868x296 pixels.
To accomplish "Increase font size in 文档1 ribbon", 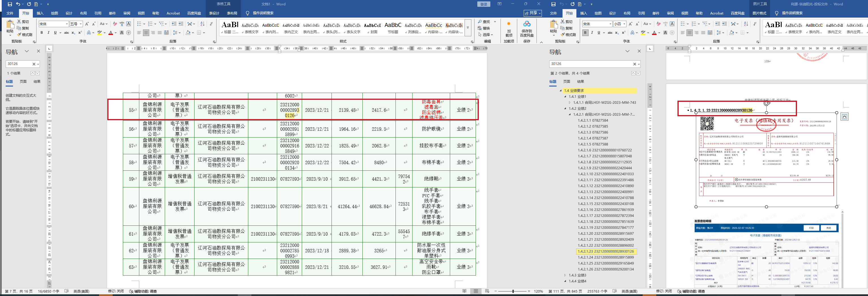I will pyautogui.click(x=87, y=24).
